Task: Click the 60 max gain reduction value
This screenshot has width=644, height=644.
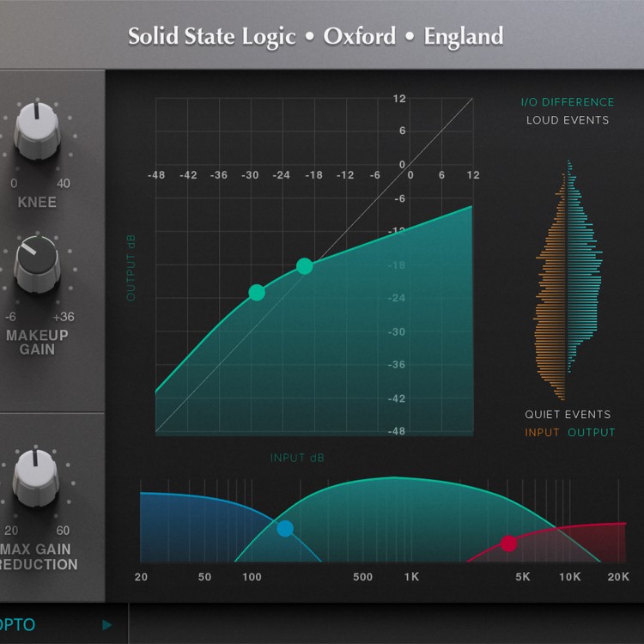Action: point(63,531)
